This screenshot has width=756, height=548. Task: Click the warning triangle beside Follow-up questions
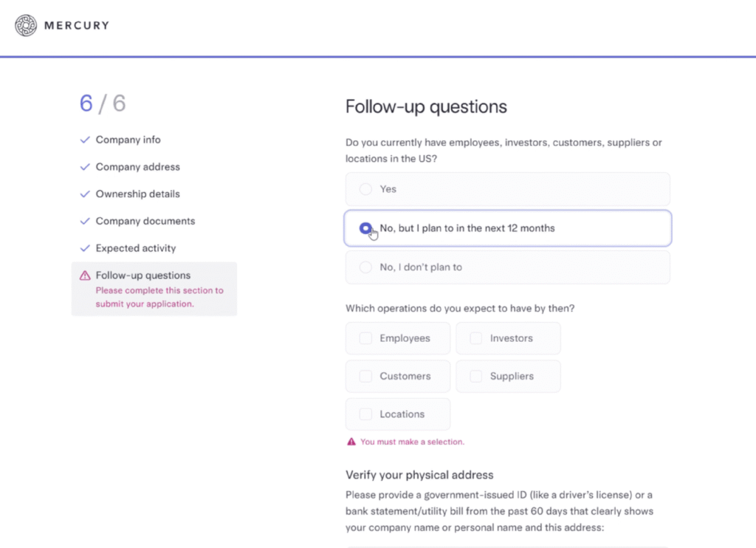click(x=85, y=275)
